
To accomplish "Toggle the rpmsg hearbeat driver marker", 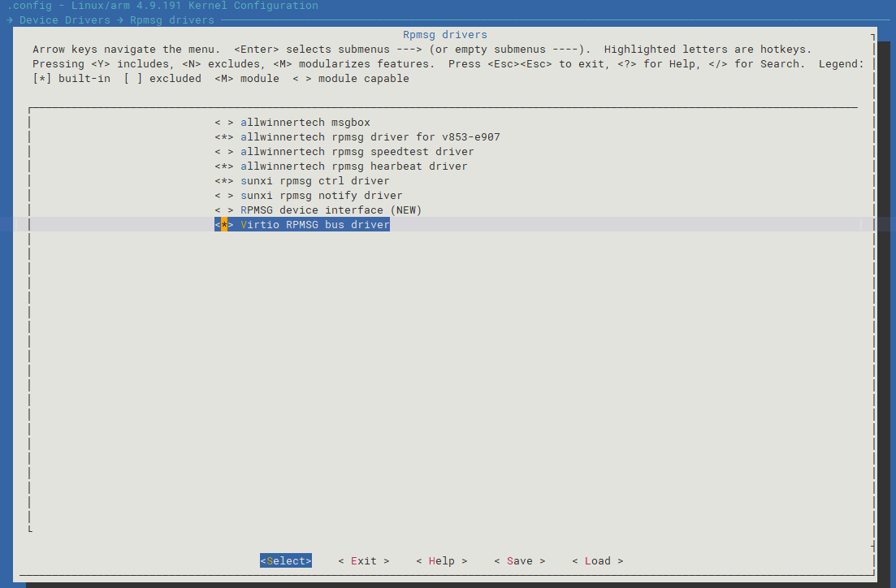I will (x=224, y=166).
